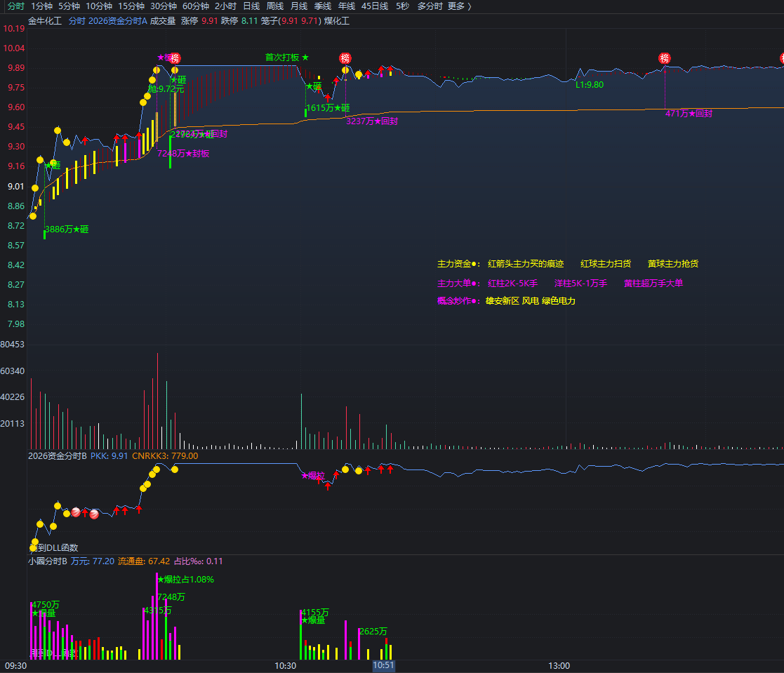Click the L1:9.80 price label

pos(590,84)
